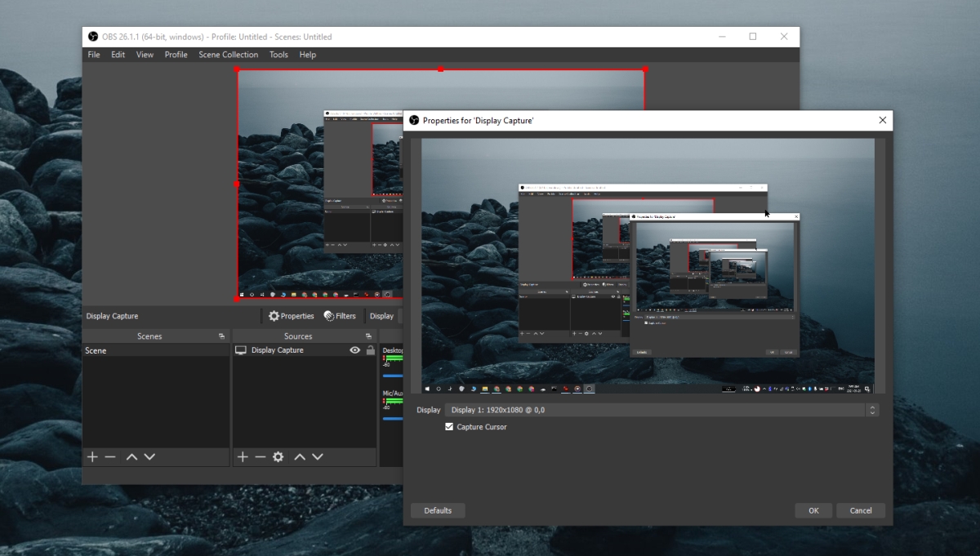Confirm the dialog with the OK button
The height and width of the screenshot is (556, 980).
point(813,510)
